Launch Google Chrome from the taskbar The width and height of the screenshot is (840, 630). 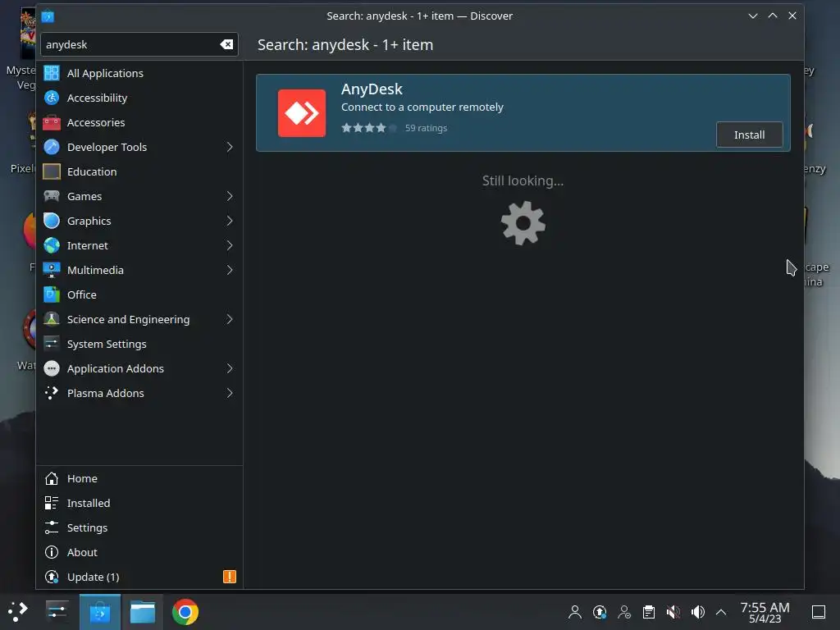pyautogui.click(x=185, y=612)
